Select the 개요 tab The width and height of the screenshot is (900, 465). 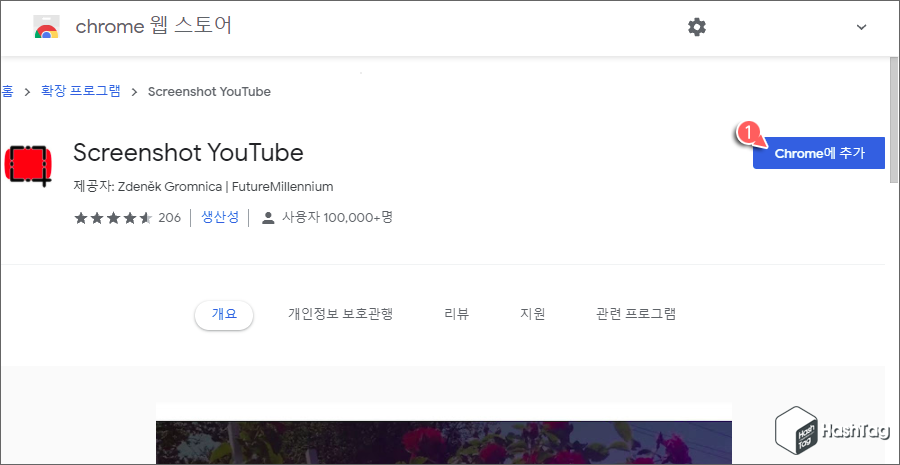pyautogui.click(x=224, y=315)
